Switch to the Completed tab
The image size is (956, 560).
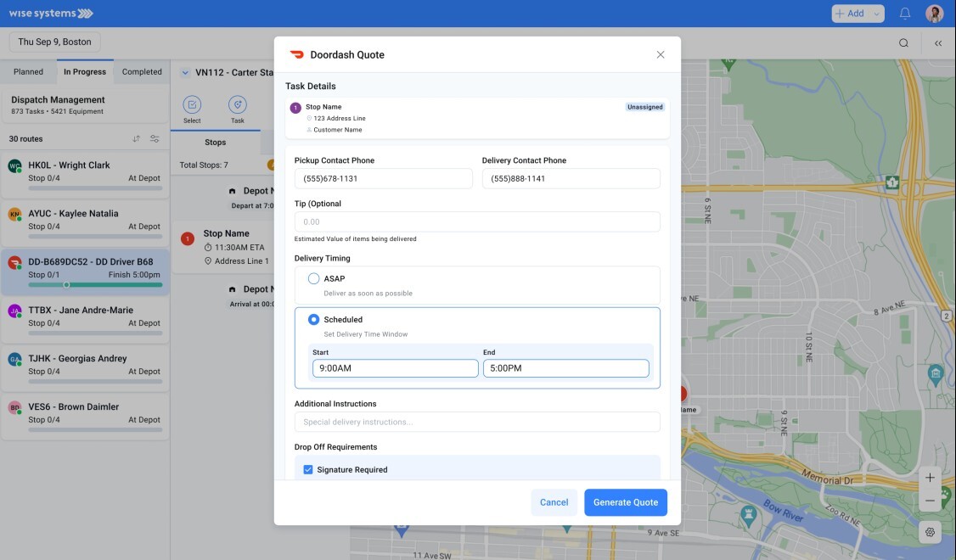[x=142, y=72]
